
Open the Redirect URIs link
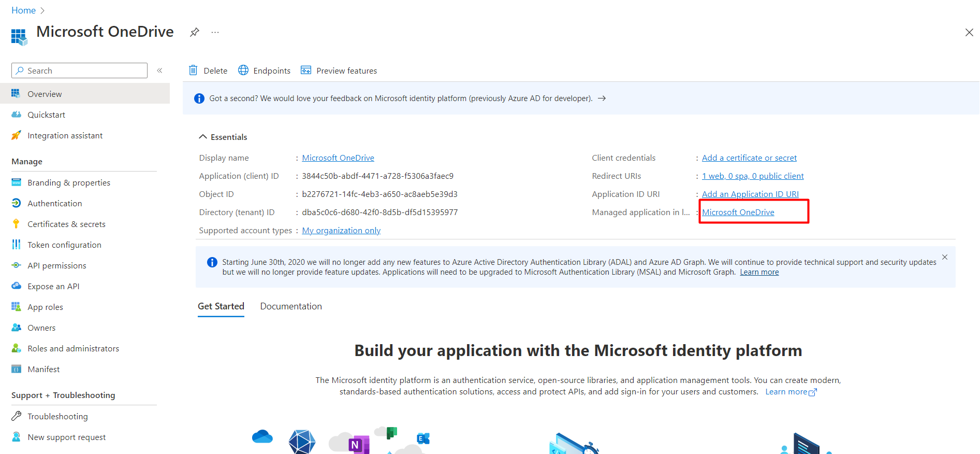click(x=753, y=176)
